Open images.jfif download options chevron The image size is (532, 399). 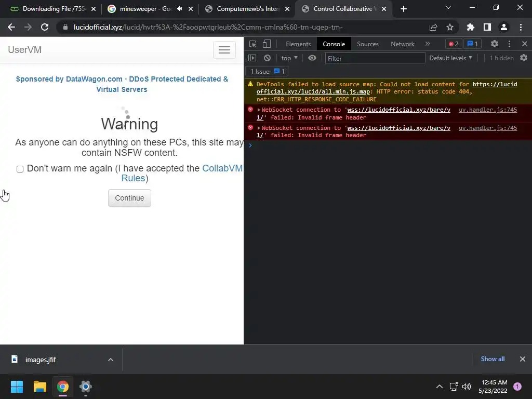point(111,360)
